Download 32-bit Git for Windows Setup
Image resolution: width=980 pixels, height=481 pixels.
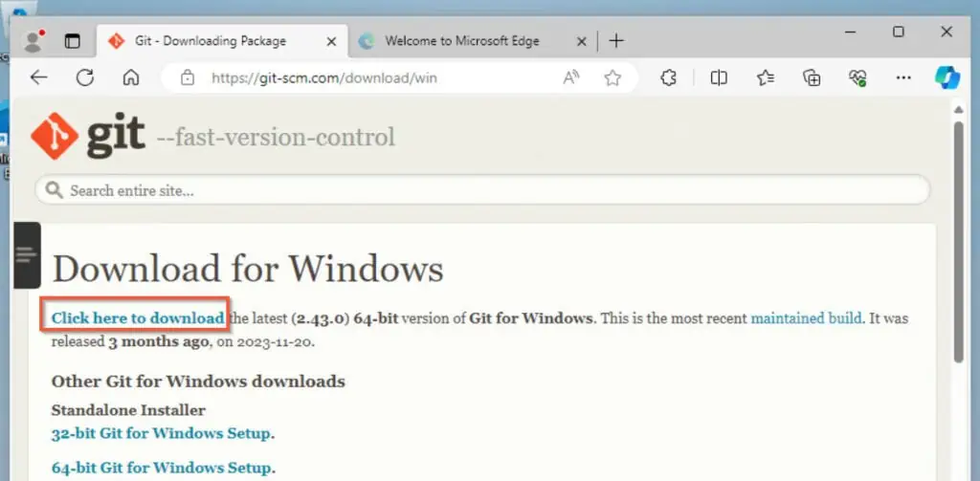tap(161, 433)
